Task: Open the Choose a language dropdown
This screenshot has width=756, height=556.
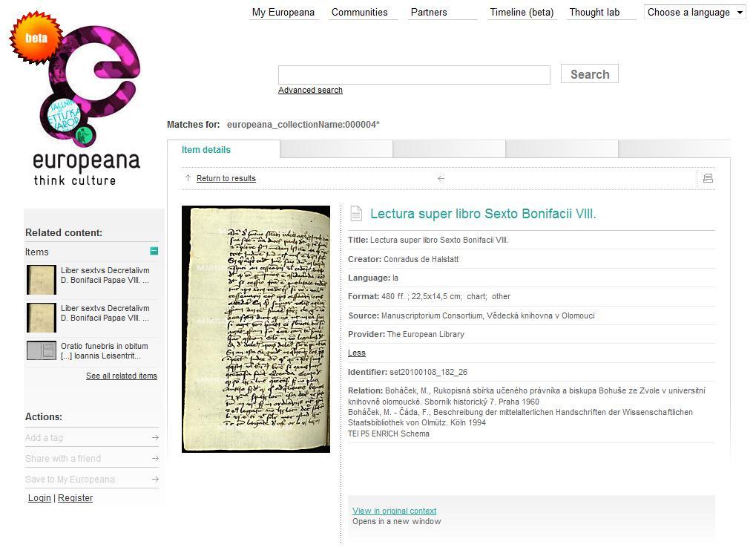Action: tap(694, 13)
